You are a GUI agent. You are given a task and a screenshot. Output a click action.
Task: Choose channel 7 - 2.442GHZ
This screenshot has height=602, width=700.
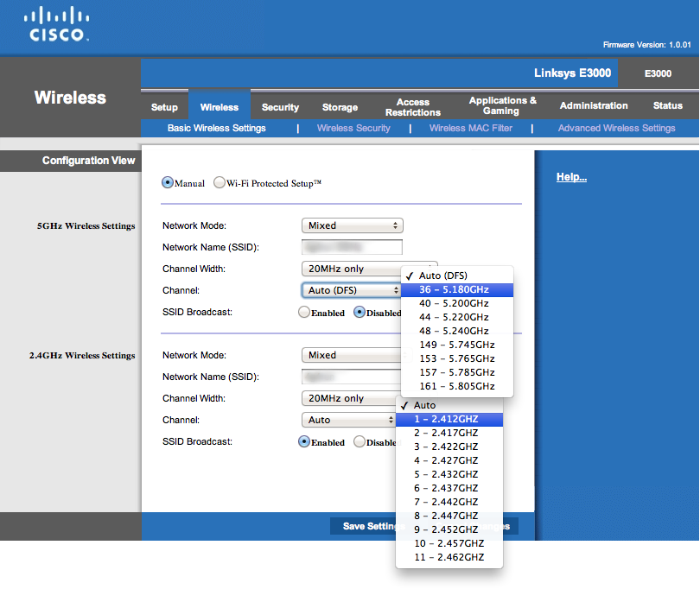449,502
